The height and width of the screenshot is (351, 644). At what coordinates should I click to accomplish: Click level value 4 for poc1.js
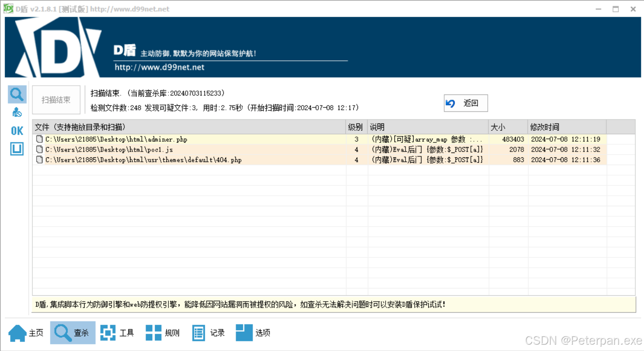click(357, 150)
